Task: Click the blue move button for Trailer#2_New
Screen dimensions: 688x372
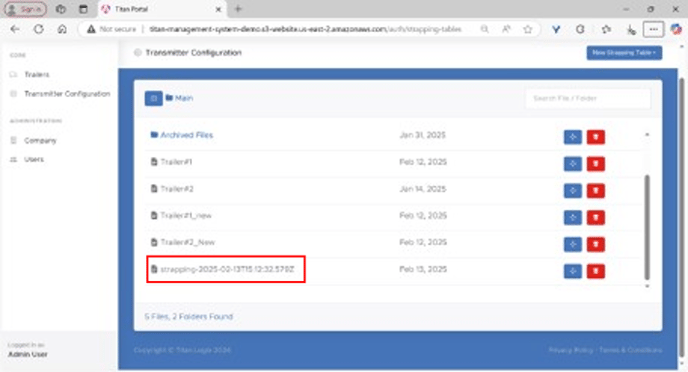Action: (573, 244)
